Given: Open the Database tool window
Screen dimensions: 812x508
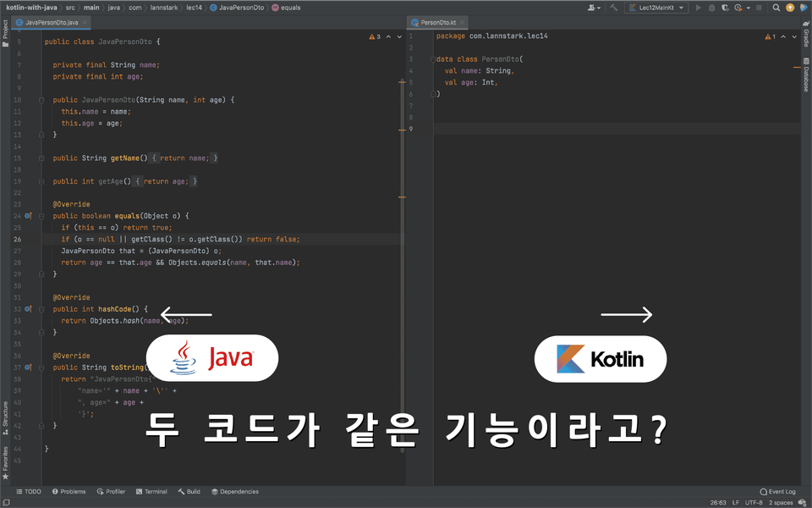Looking at the screenshot, I should 806,75.
